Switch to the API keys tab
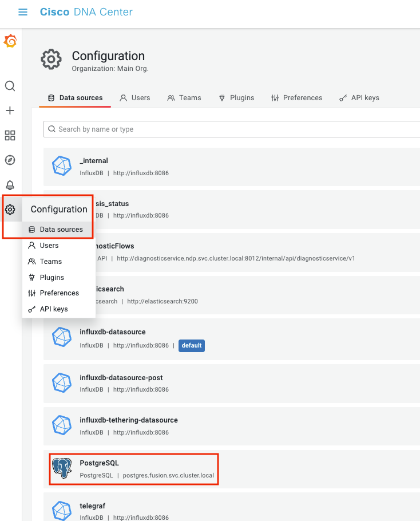The height and width of the screenshot is (521, 420). (359, 98)
